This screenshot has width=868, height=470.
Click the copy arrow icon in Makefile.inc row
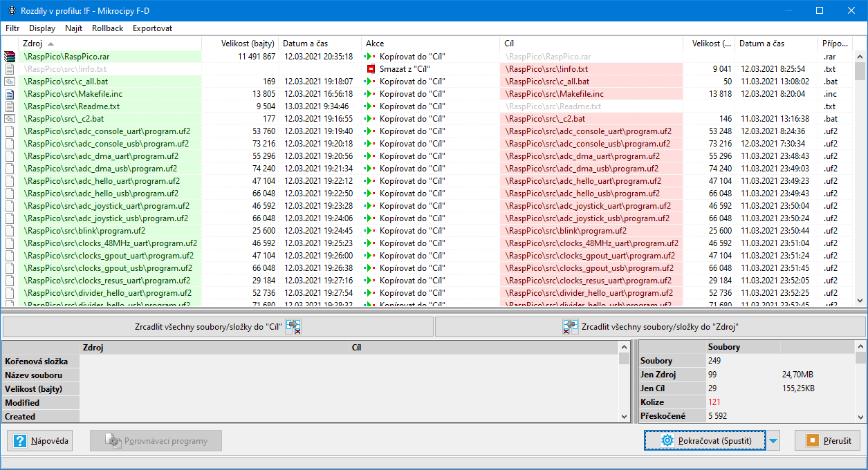371,94
